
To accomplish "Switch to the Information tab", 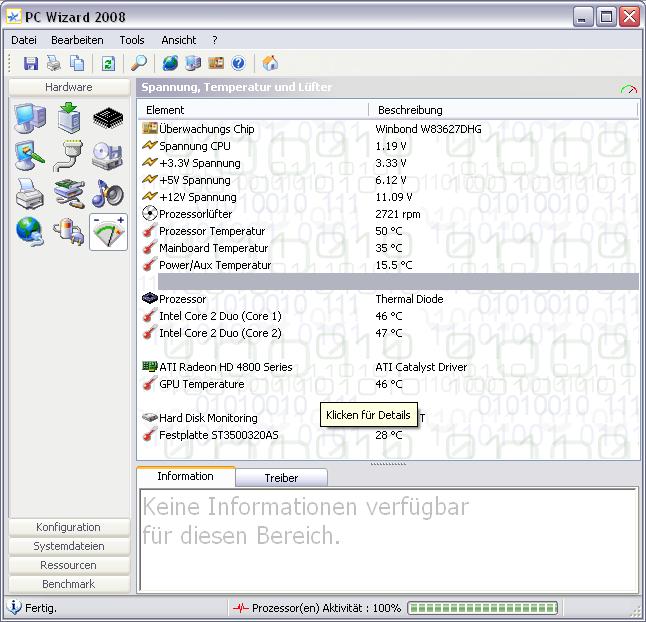I will pyautogui.click(x=185, y=476).
